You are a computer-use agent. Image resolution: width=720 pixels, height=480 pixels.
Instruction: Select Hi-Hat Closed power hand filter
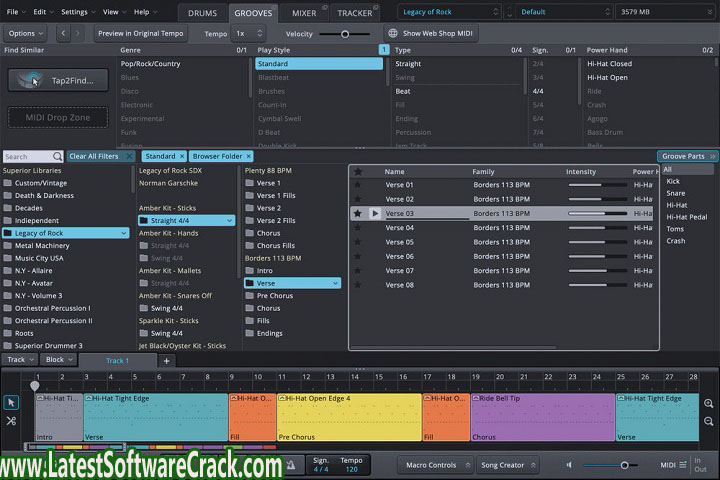click(x=609, y=63)
